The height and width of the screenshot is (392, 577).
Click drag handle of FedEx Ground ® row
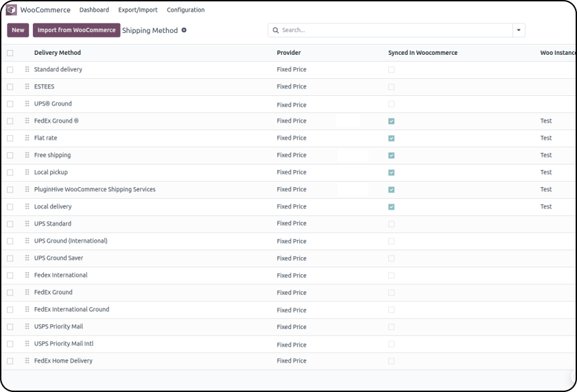click(27, 121)
